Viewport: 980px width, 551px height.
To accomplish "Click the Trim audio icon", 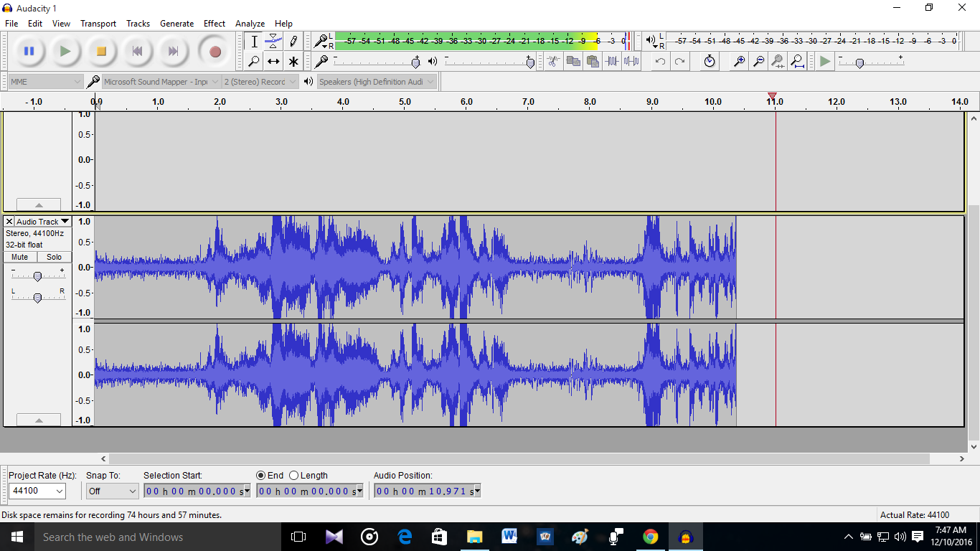I will pyautogui.click(x=611, y=61).
